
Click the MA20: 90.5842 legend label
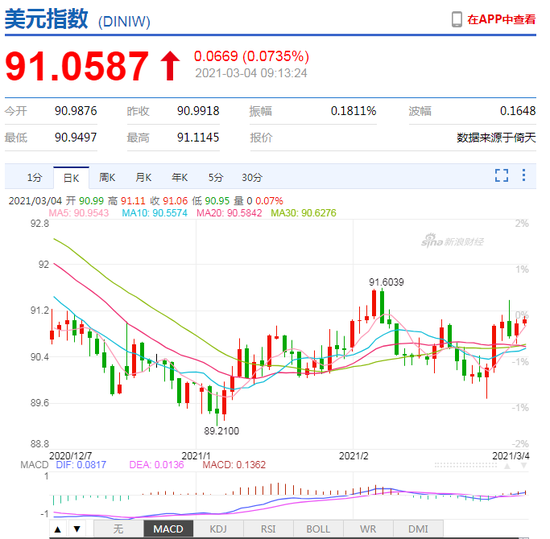[229, 213]
